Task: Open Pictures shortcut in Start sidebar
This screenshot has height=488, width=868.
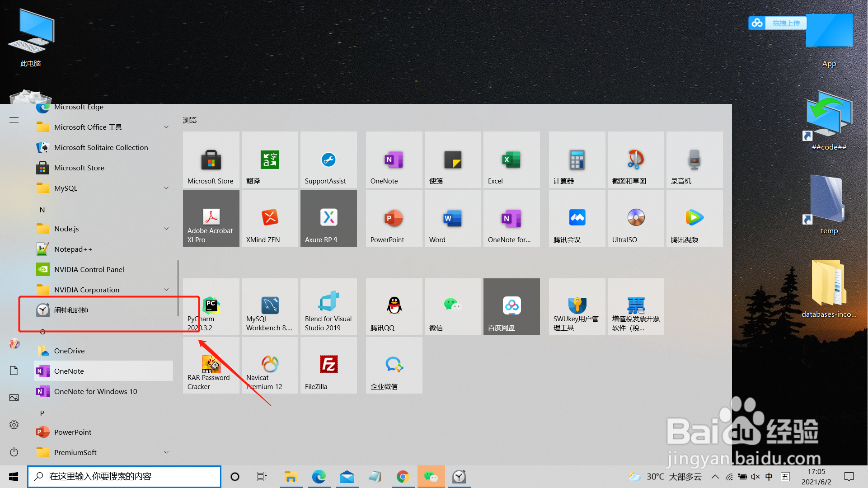Action: point(14,398)
